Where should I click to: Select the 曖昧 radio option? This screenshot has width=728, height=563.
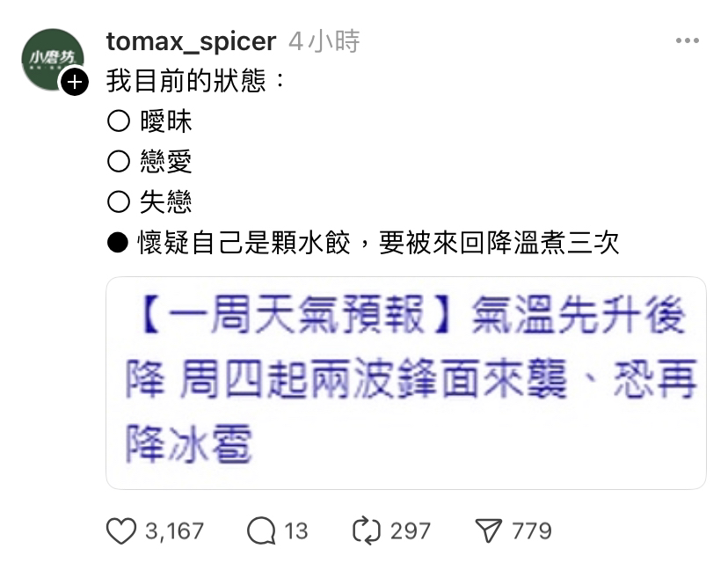(119, 121)
